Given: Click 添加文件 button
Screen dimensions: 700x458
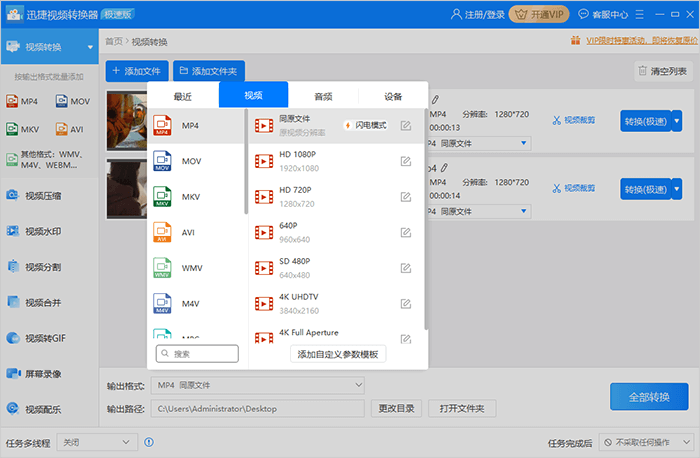Looking at the screenshot, I should [137, 71].
